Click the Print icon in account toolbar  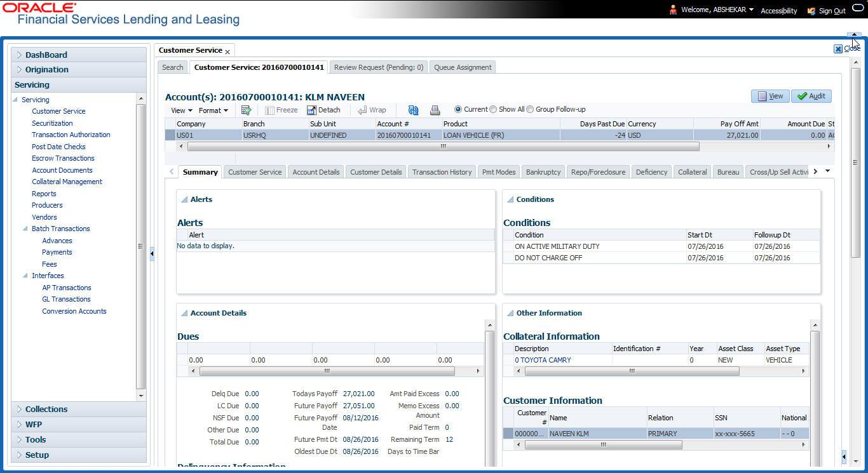point(435,110)
